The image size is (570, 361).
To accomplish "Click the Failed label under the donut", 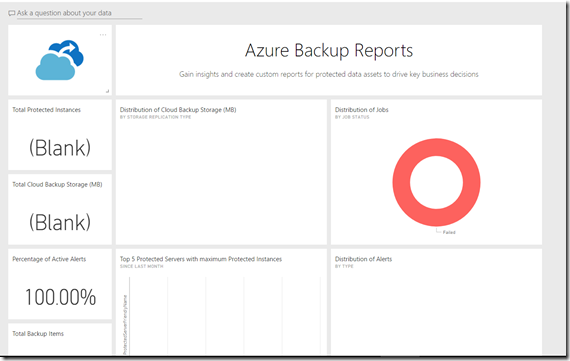I will pos(449,232).
